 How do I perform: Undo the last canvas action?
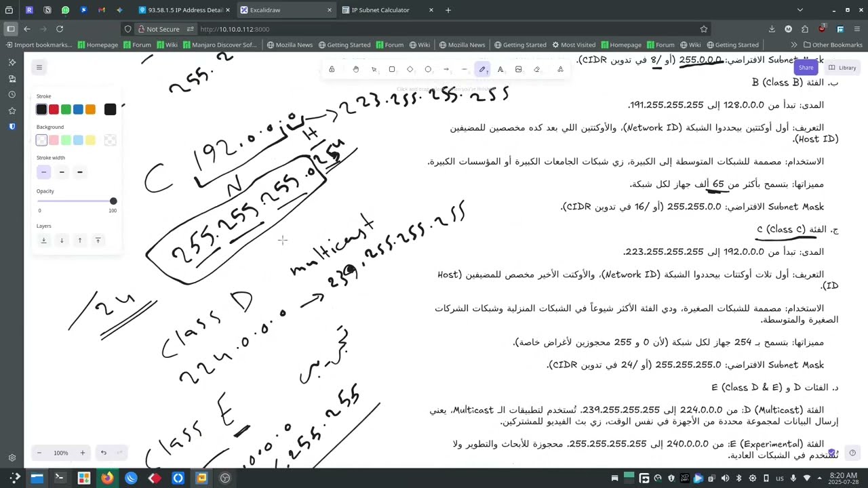103,453
